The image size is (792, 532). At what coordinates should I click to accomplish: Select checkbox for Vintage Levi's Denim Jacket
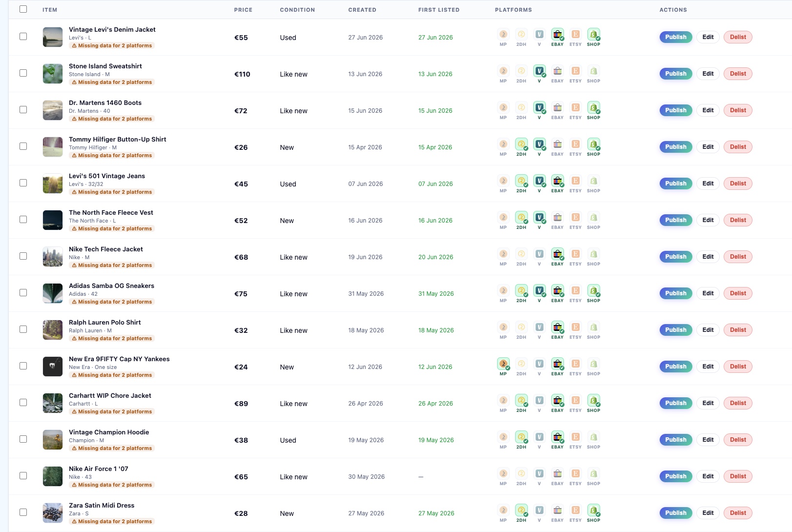coord(23,36)
